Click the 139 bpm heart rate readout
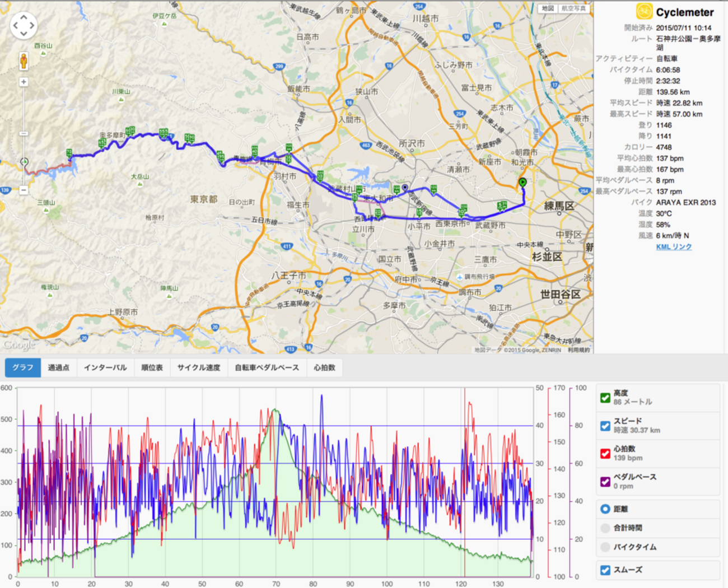728x588 pixels. pyautogui.click(x=628, y=458)
